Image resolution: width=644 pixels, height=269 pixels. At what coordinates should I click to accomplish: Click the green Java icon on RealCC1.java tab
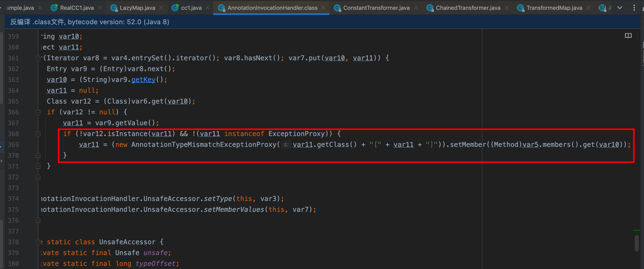pos(54,7)
